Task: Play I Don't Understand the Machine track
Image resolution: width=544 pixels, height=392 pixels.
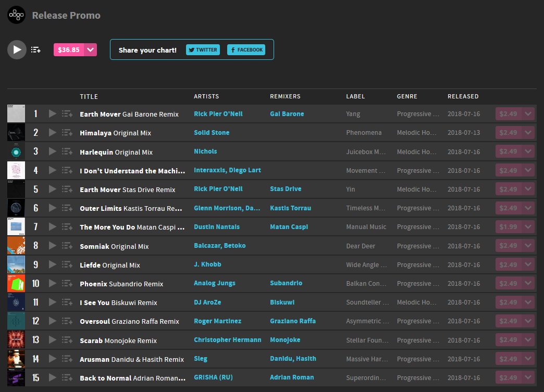Action: click(53, 170)
